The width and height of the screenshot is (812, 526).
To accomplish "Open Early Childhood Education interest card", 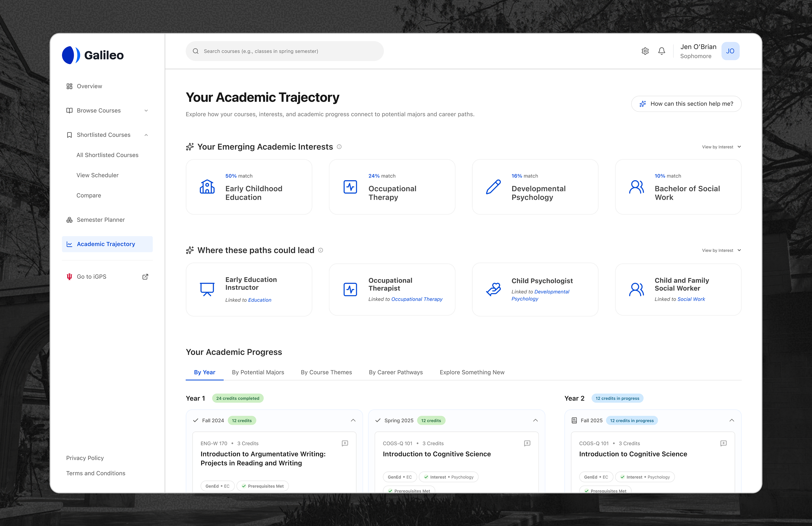I will coord(249,187).
